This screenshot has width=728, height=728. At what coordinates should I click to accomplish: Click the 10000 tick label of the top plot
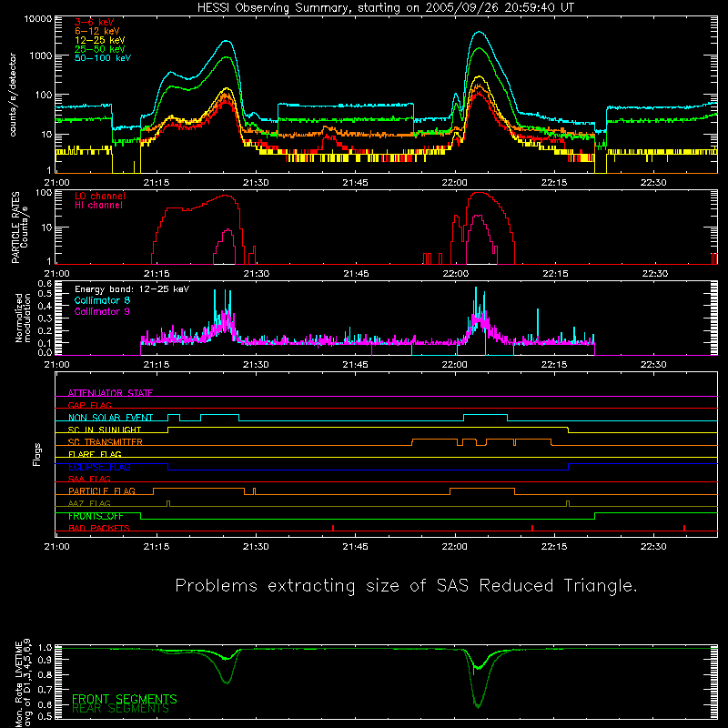tap(38, 19)
